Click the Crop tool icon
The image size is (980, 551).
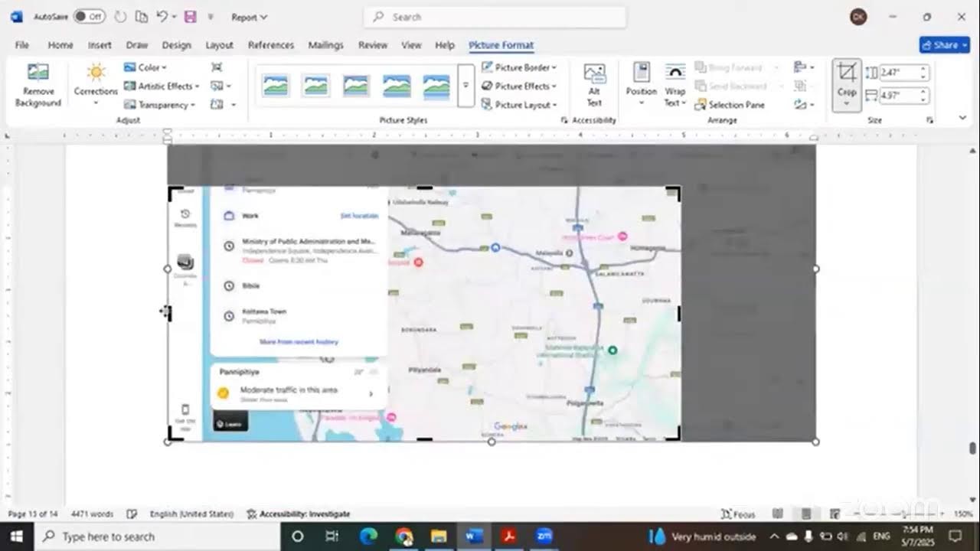847,73
